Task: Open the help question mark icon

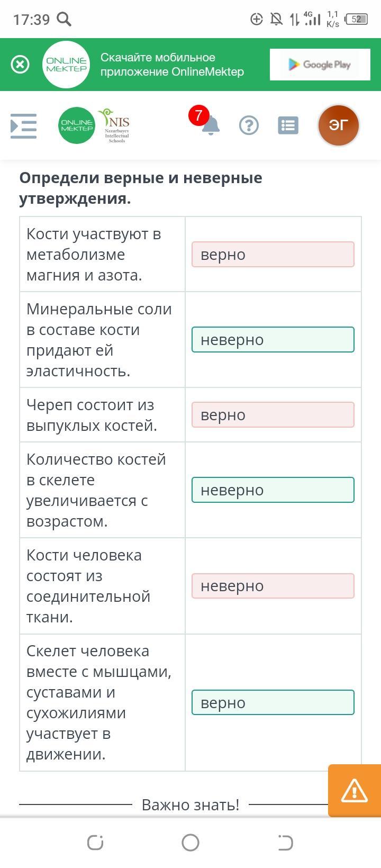Action: pyautogui.click(x=249, y=125)
